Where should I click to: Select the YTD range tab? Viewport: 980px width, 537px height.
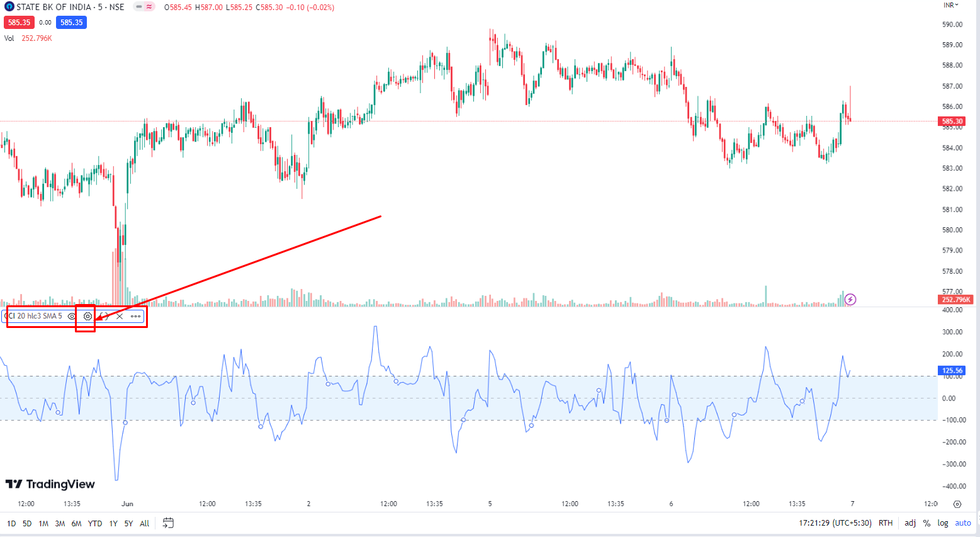coord(94,523)
